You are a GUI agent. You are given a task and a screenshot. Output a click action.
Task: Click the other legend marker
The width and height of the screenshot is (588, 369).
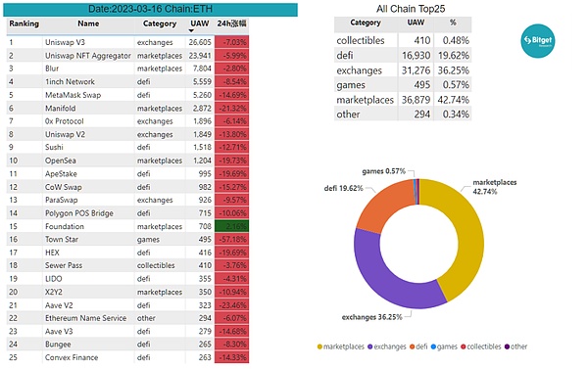click(507, 346)
